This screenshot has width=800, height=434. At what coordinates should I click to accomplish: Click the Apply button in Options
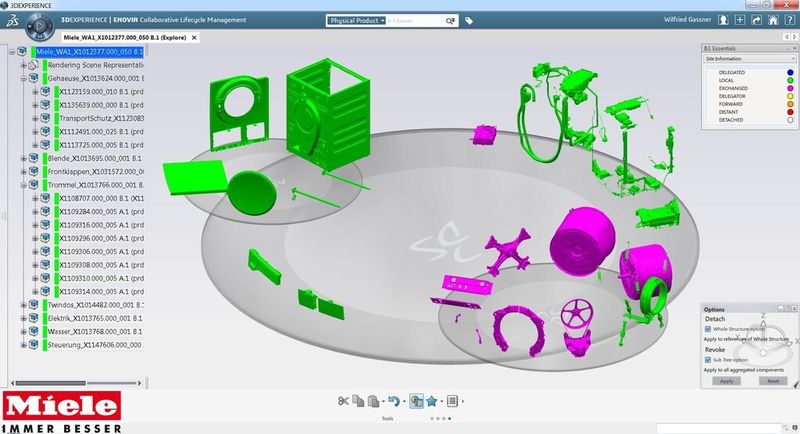726,381
